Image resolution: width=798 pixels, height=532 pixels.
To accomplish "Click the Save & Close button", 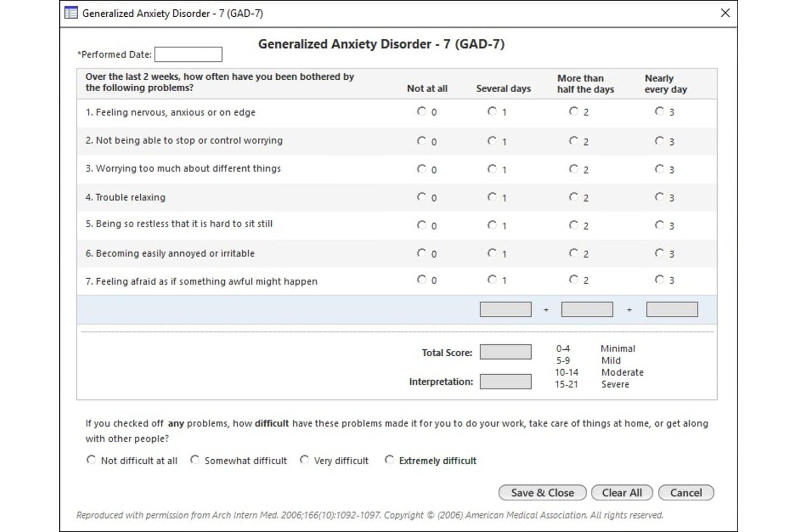I will point(542,493).
